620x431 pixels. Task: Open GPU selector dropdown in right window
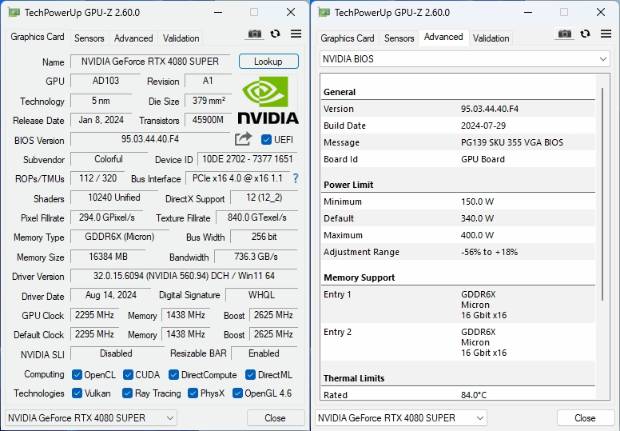[x=401, y=418]
